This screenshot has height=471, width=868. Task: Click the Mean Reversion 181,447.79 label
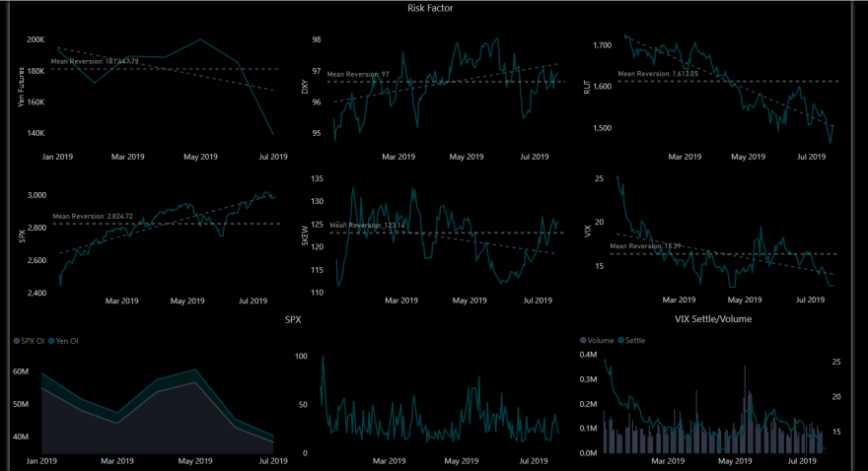click(95, 61)
